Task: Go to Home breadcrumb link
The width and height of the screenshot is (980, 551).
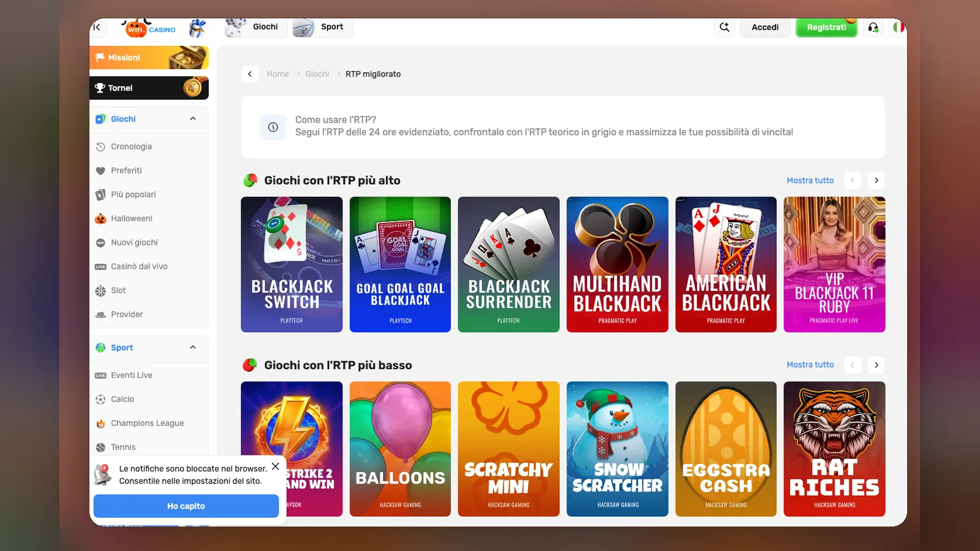Action: (x=277, y=74)
